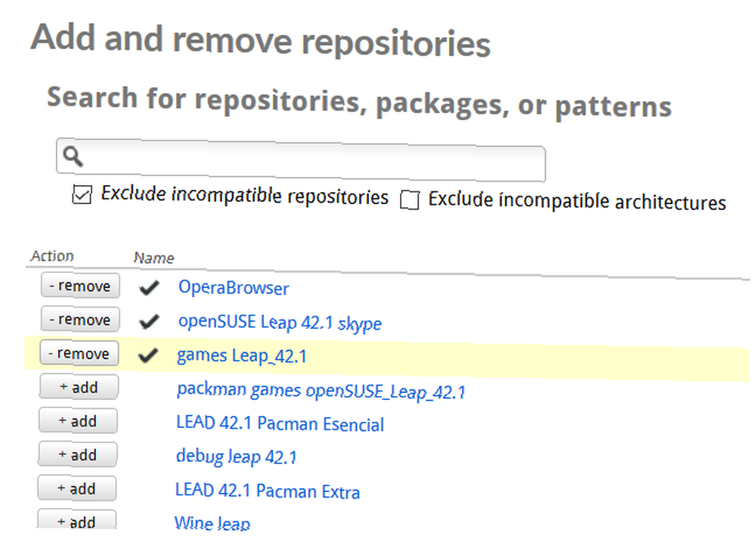Image resolution: width=756 pixels, height=542 pixels.
Task: Add packman games openSUSE_Leap_42.1 repository
Action: [x=79, y=387]
